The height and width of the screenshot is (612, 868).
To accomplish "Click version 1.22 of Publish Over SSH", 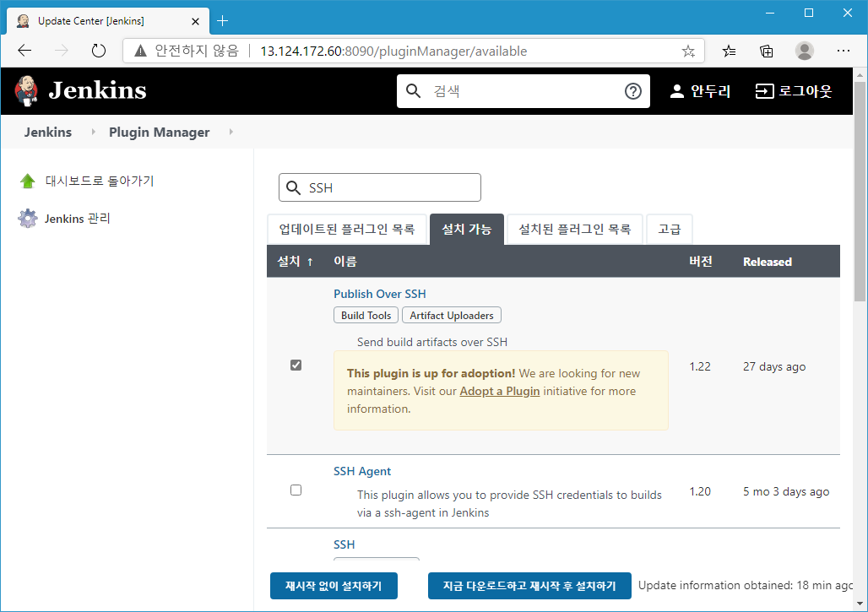I will (x=700, y=366).
